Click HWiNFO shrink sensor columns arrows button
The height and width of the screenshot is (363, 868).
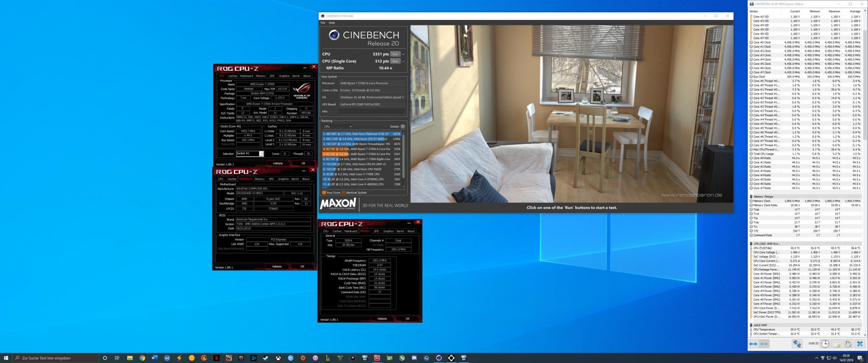coord(764,344)
